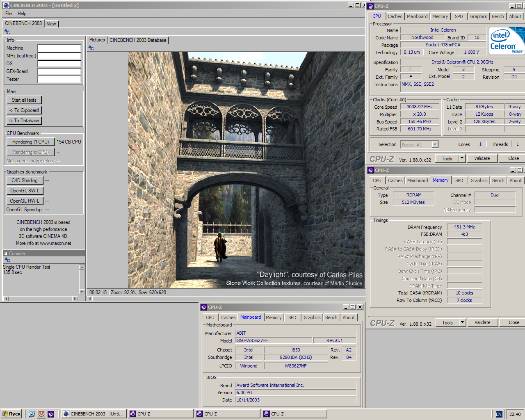Click the title bar icon of the CPU-Z Processor window
525x420 pixels.
coord(370,6)
